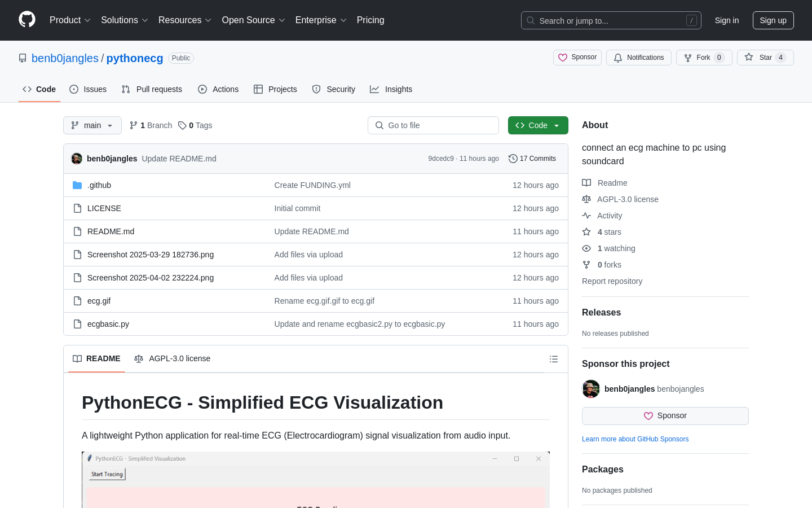Open README.md file

[111, 231]
